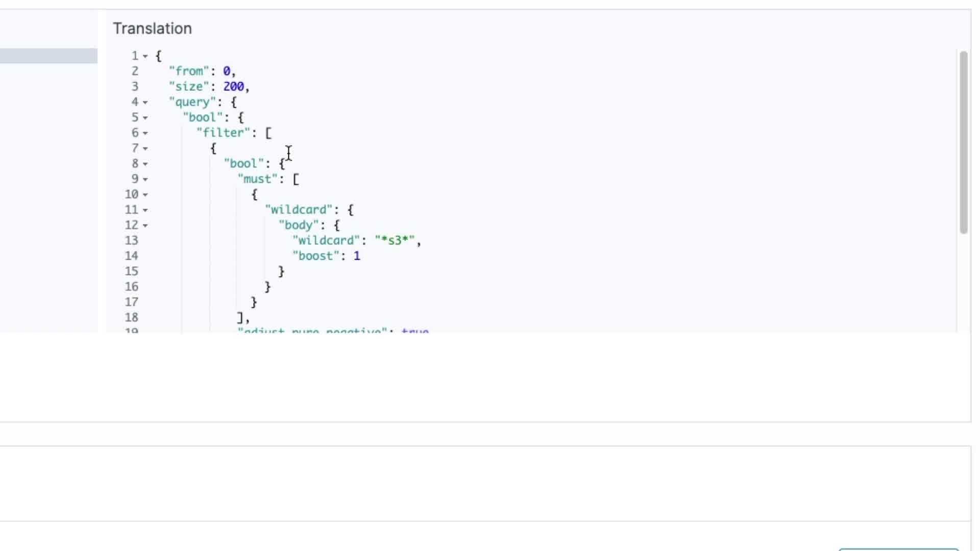Screen dimensions: 980x551
Task: Place cursor on the size value 200
Action: pyautogui.click(x=233, y=87)
